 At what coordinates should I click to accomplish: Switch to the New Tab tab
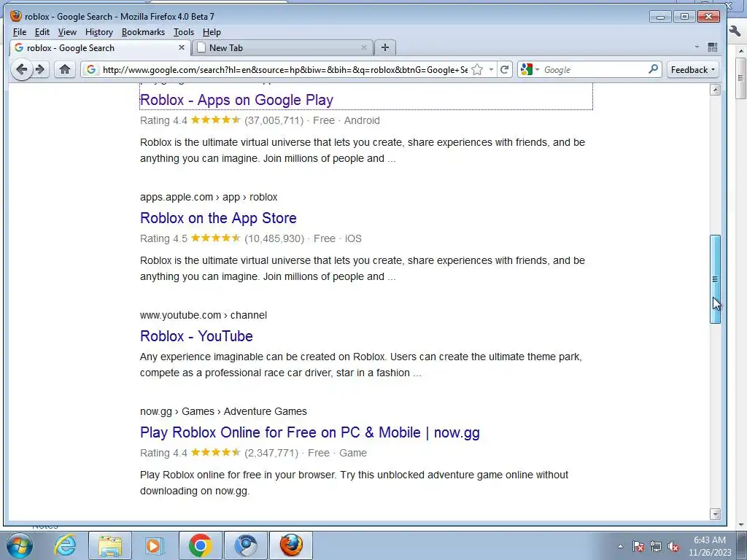[x=282, y=47]
